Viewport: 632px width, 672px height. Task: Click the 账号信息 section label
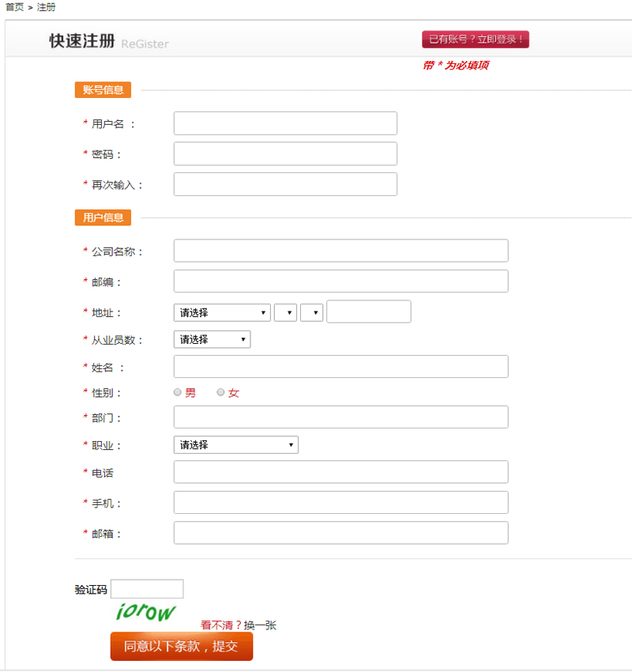pyautogui.click(x=103, y=90)
